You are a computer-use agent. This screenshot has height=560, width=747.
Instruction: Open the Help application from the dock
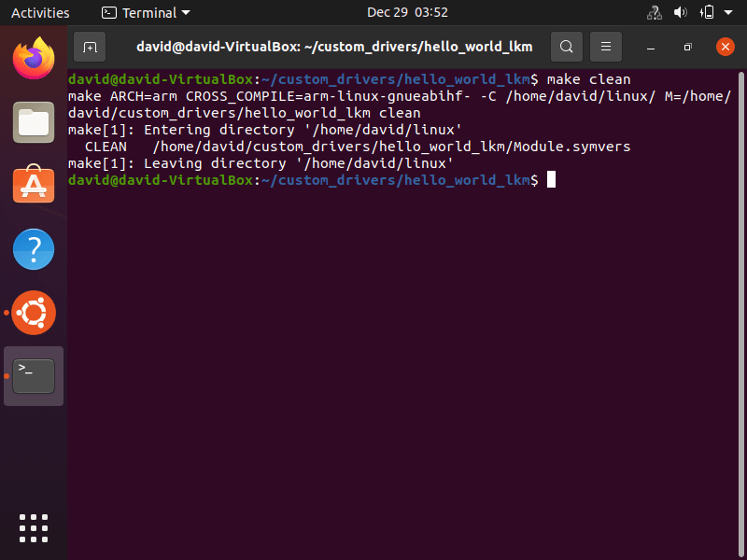point(33,249)
